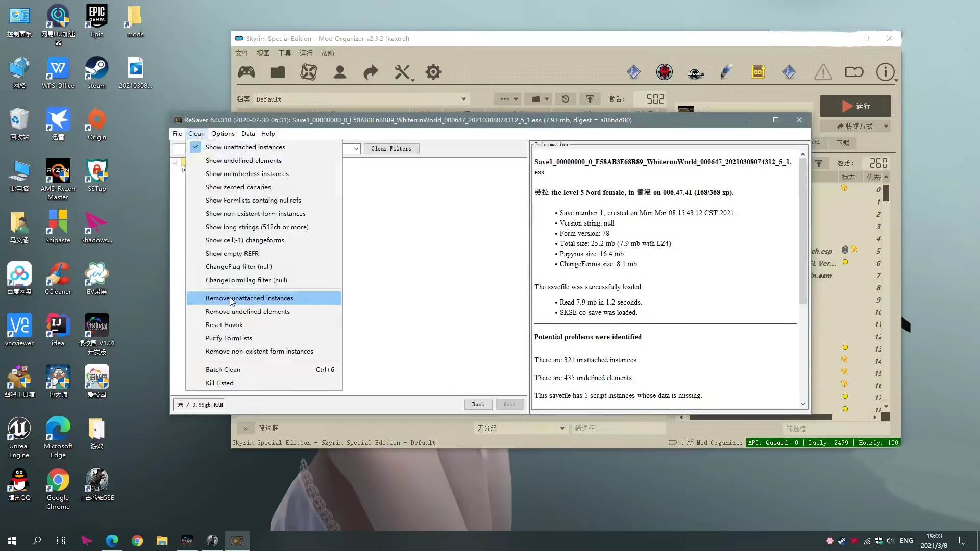980x551 pixels.
Task: Open the Snipaste desktop shortcut
Action: 58,227
